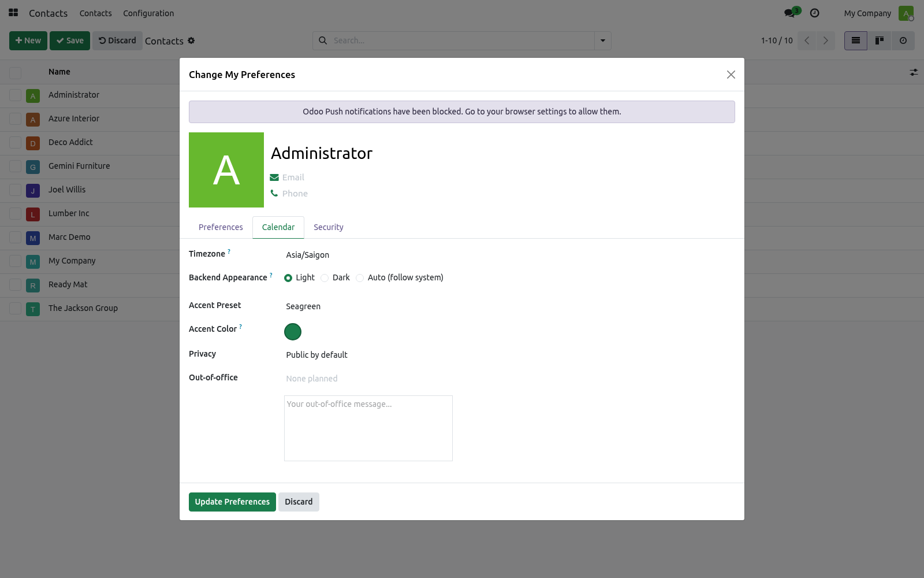Open the My Company switcher
The image size is (924, 578).
[867, 13]
